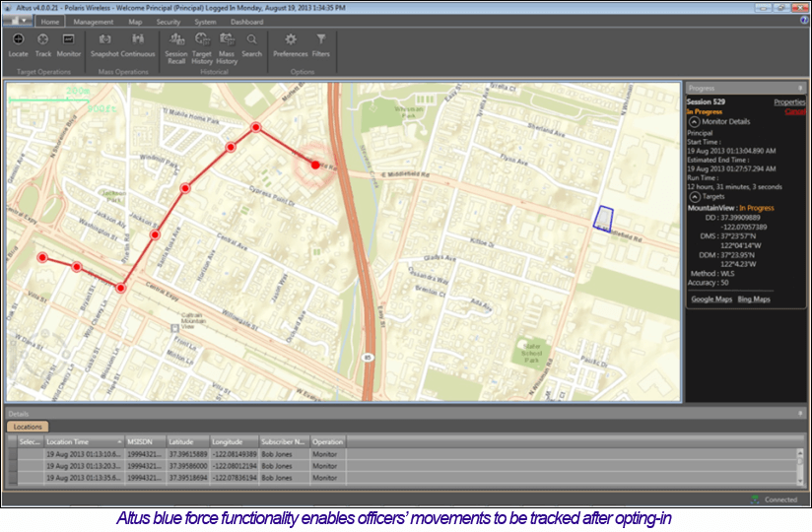
Task: Click the Selec... column header
Action: (x=31, y=442)
